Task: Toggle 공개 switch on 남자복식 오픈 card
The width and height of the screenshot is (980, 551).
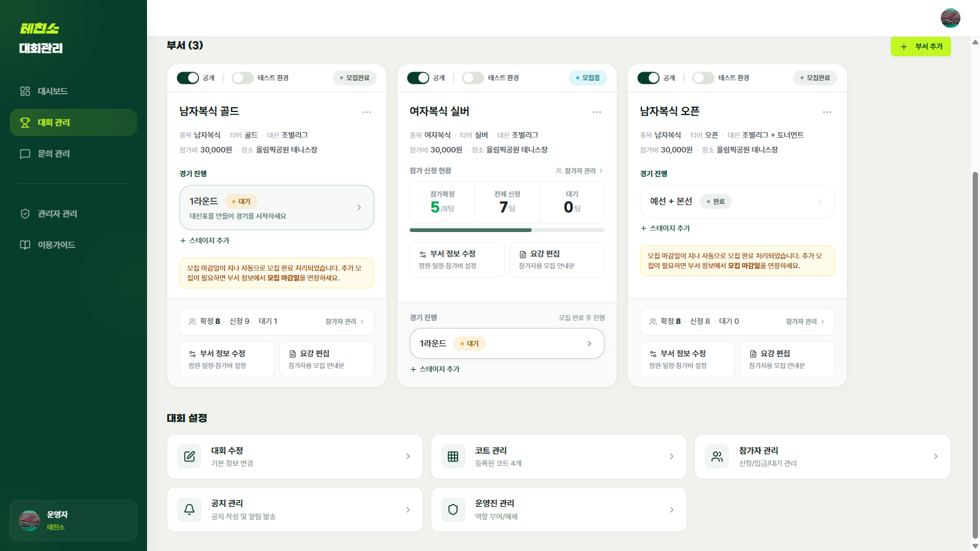Action: [x=649, y=78]
